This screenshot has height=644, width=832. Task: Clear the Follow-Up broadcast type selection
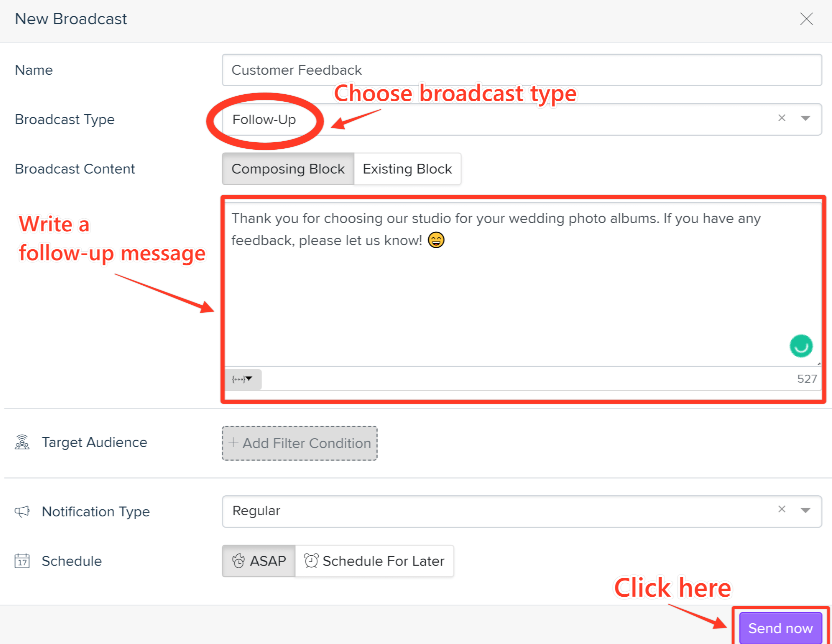pos(782,118)
